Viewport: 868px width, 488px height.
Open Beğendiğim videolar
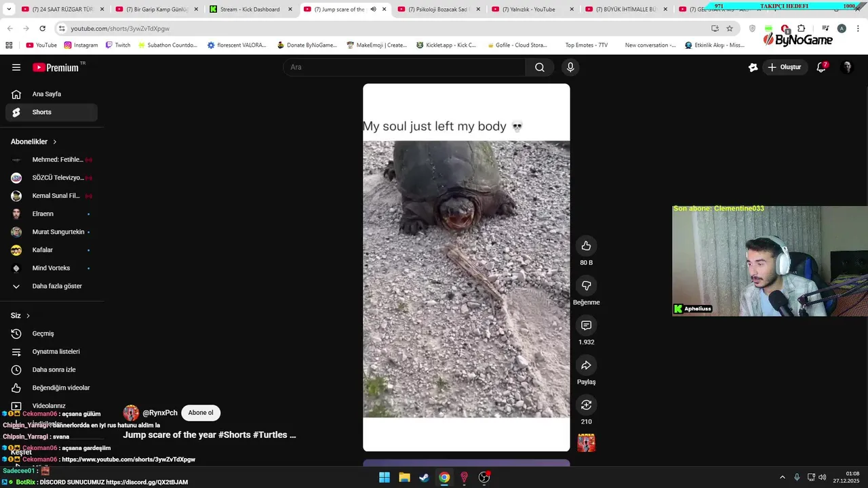52,388
